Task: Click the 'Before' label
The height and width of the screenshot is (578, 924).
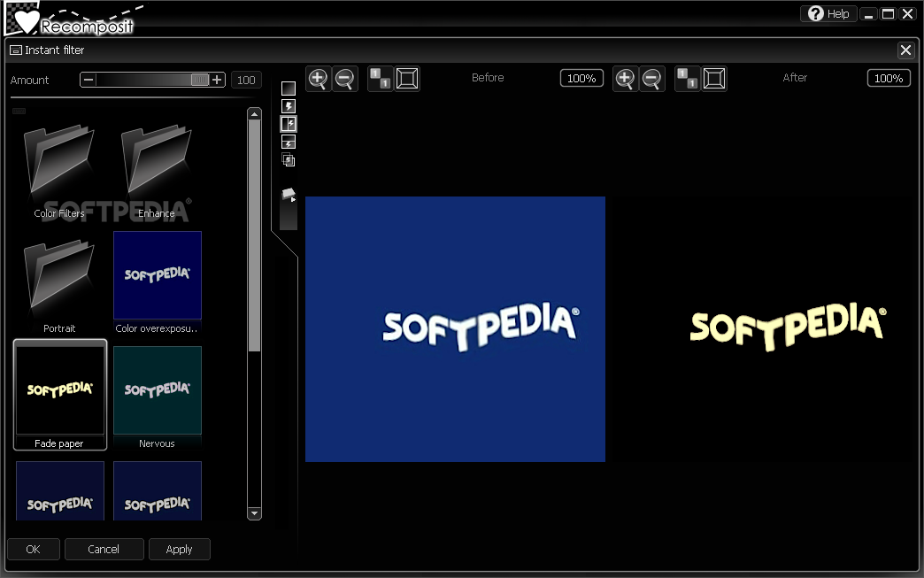Action: coord(488,78)
